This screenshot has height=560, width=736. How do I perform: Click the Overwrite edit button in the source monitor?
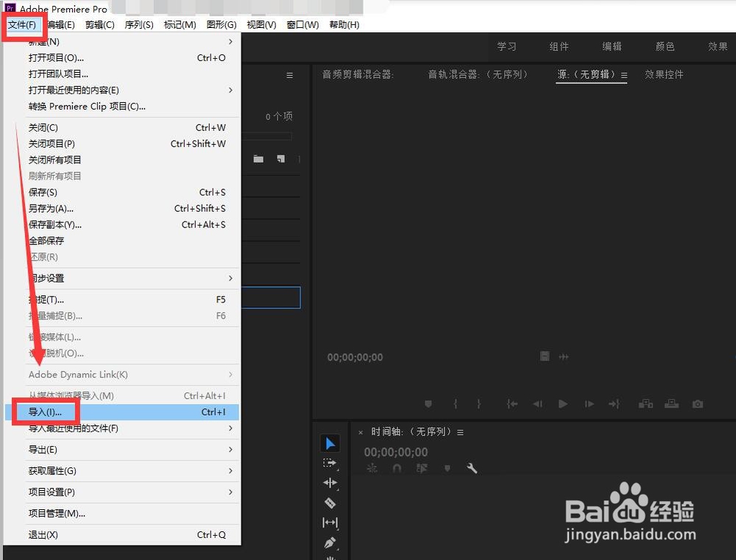[671, 404]
